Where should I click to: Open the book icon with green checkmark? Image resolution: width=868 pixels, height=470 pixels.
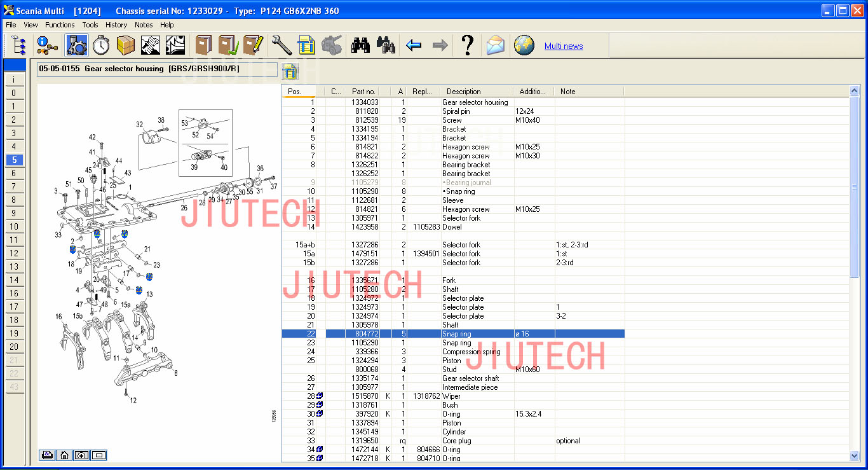(228, 45)
